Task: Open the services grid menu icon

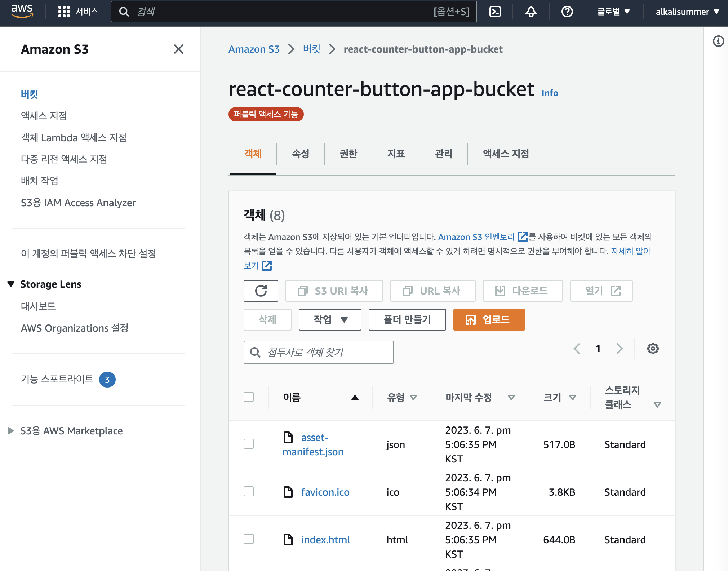Action: [64, 12]
